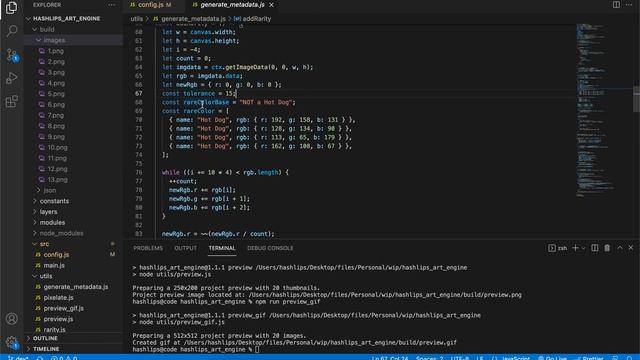Click the Ln 67 cursor position indicator
This screenshot has height=360, width=640.
pos(390,358)
